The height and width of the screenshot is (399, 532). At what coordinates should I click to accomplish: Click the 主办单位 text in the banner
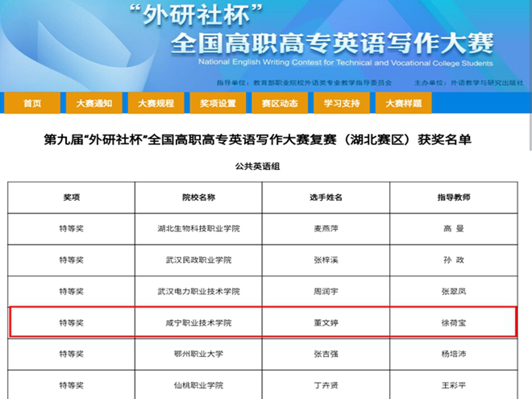[468, 82]
